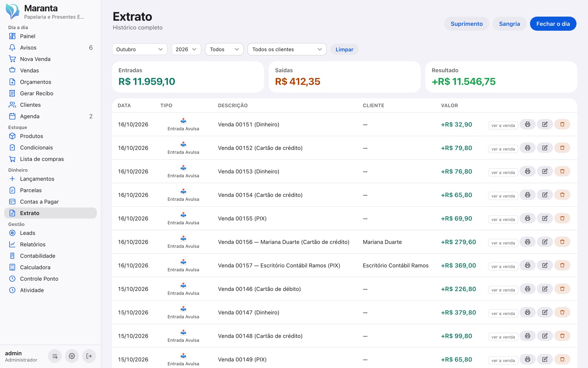This screenshot has height=368, width=588.
Task: Open Produtos under Estoque
Action: 50,136
